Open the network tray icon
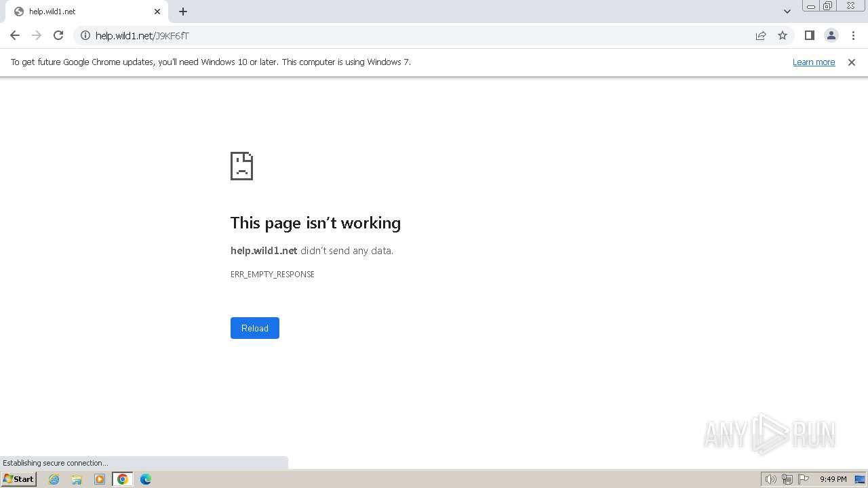This screenshot has width=868, height=488. 787,479
